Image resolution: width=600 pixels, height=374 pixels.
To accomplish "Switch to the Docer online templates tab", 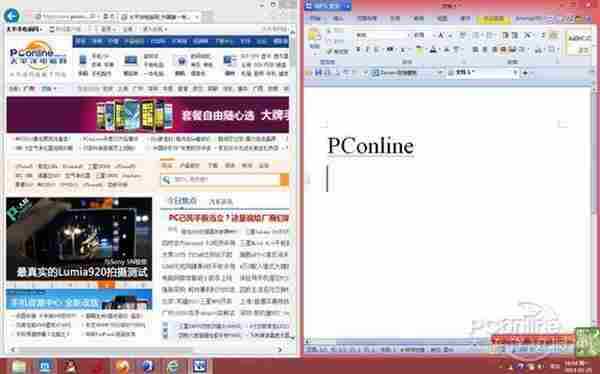I will click(x=406, y=72).
